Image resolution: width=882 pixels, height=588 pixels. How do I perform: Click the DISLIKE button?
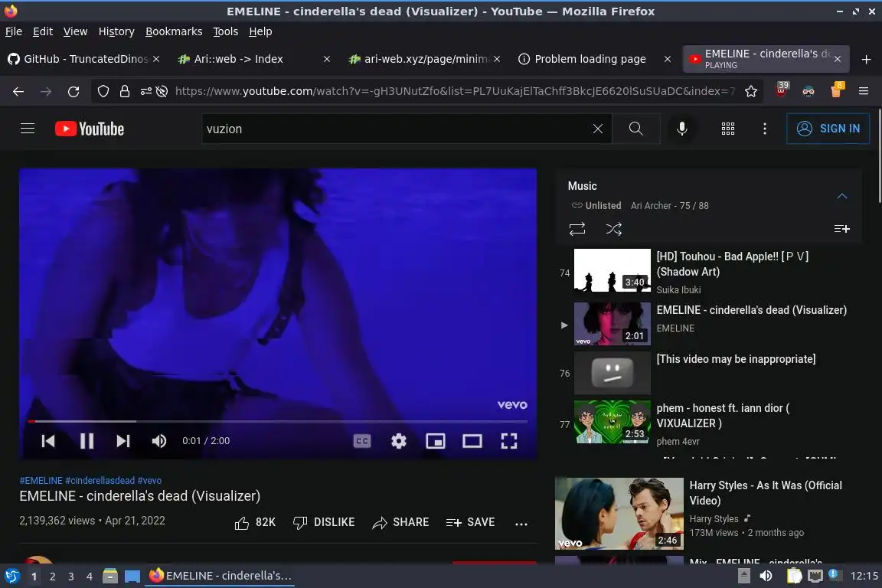[x=324, y=523]
